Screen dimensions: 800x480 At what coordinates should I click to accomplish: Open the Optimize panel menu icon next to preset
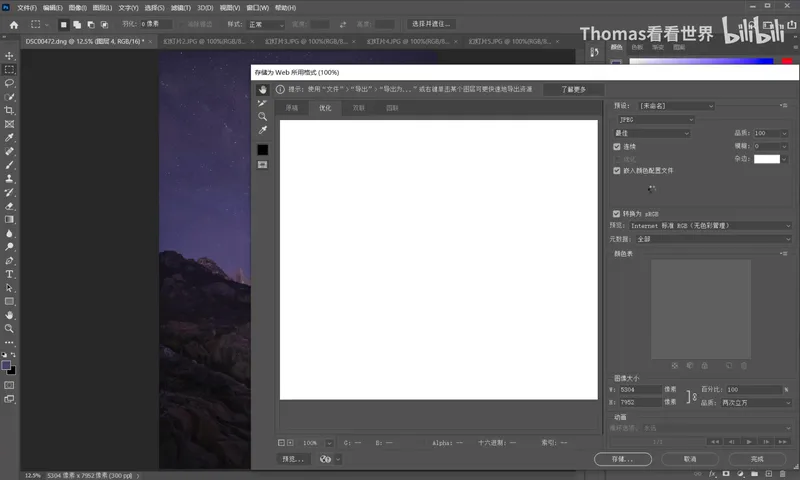[784, 106]
